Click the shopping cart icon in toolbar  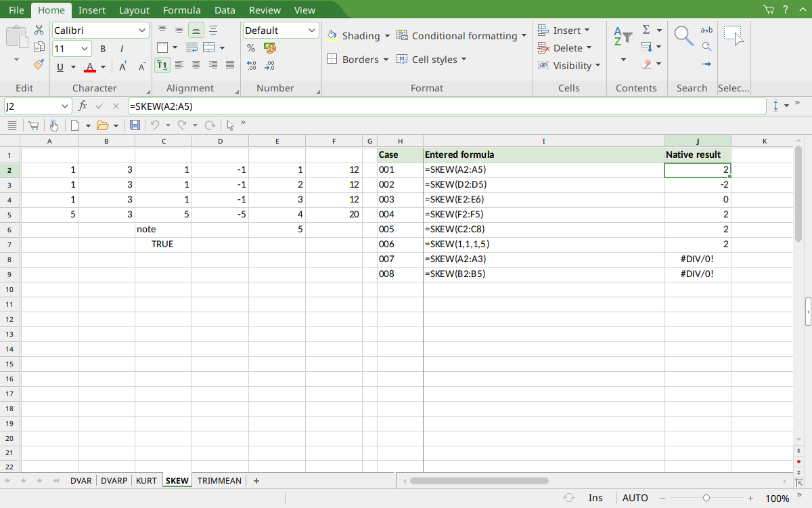32,125
